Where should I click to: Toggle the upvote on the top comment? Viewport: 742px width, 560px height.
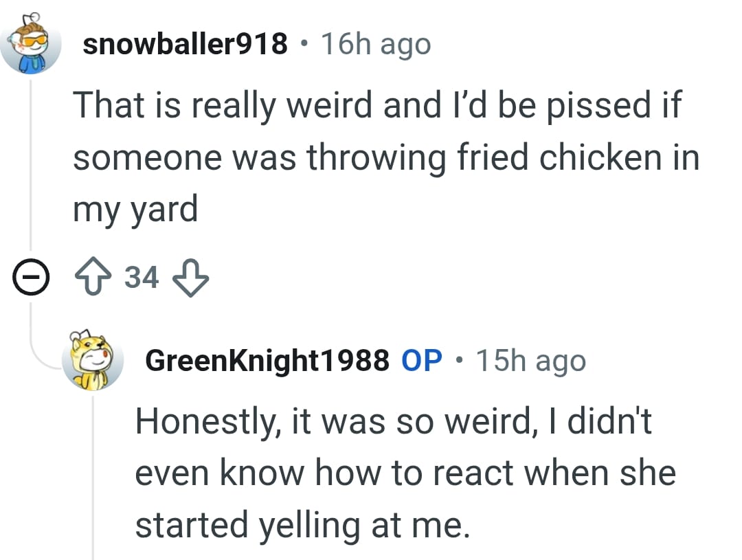click(94, 278)
